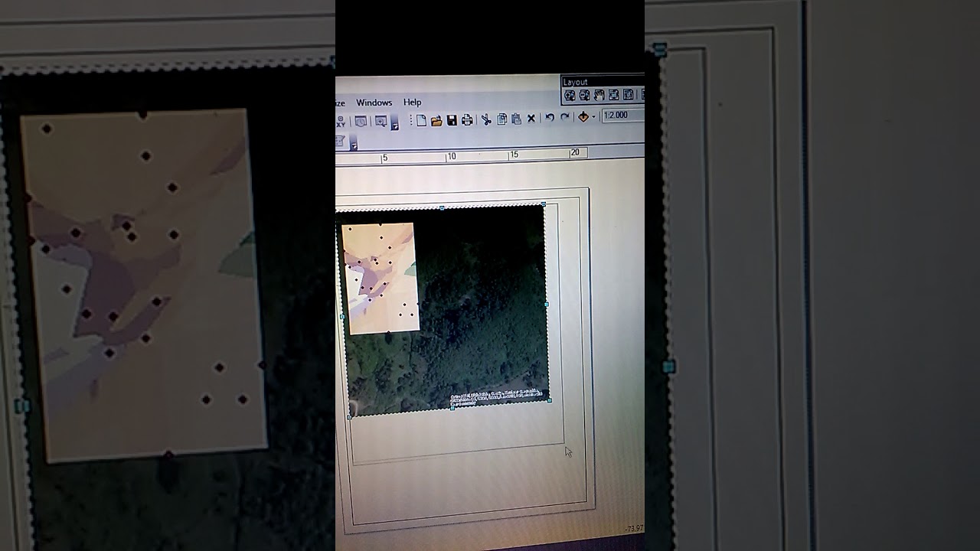Screen dimensions: 980x551
Task: Click the Open folder icon
Action: (x=436, y=120)
